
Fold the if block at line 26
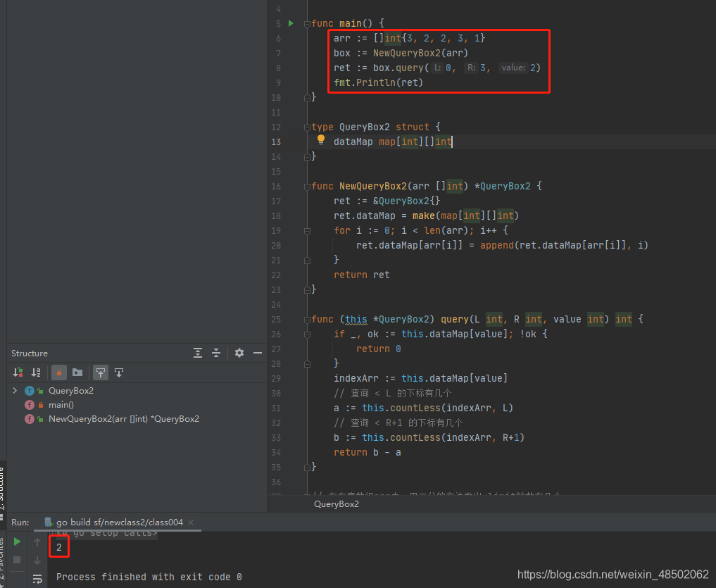308,334
